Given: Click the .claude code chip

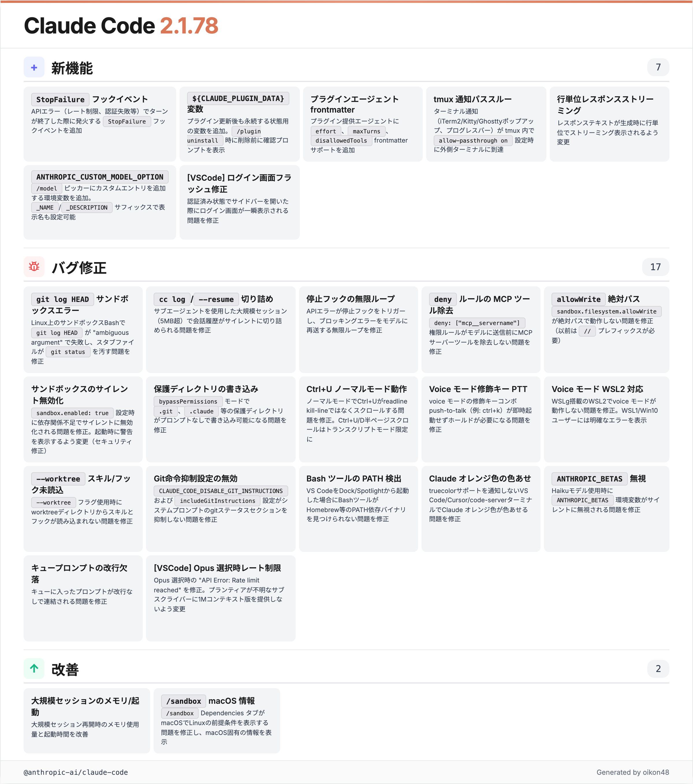Looking at the screenshot, I should (202, 411).
